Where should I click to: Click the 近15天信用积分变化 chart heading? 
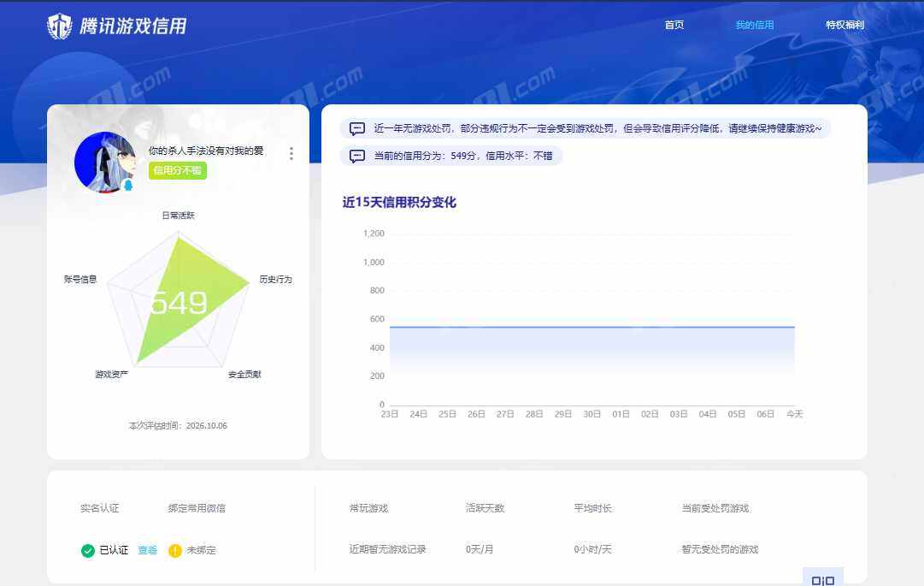tap(399, 202)
